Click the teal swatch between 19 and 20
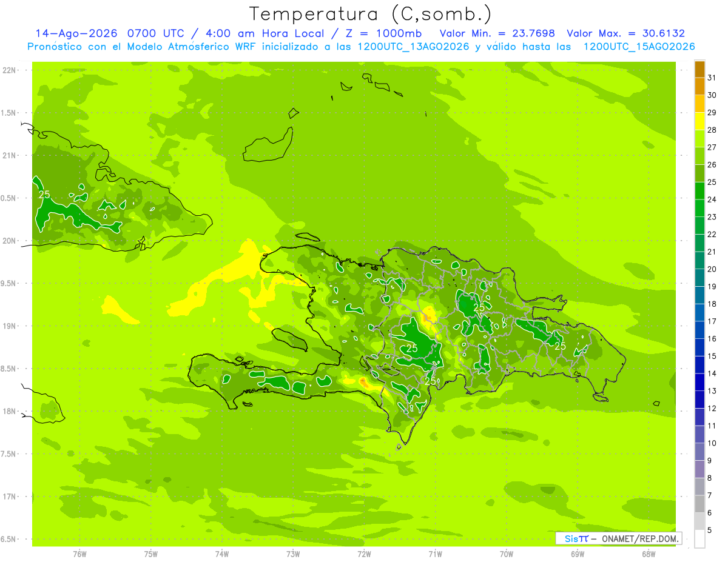The image size is (728, 562). point(699,278)
